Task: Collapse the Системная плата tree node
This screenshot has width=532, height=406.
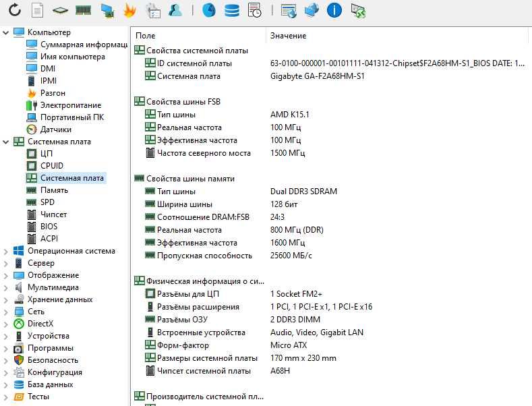Action: pyautogui.click(x=6, y=142)
